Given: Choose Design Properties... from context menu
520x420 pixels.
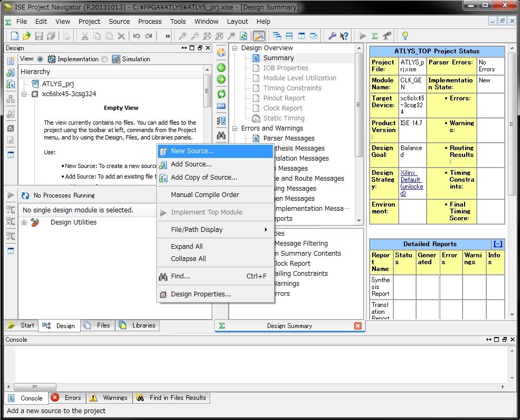Looking at the screenshot, I should pos(215,294).
